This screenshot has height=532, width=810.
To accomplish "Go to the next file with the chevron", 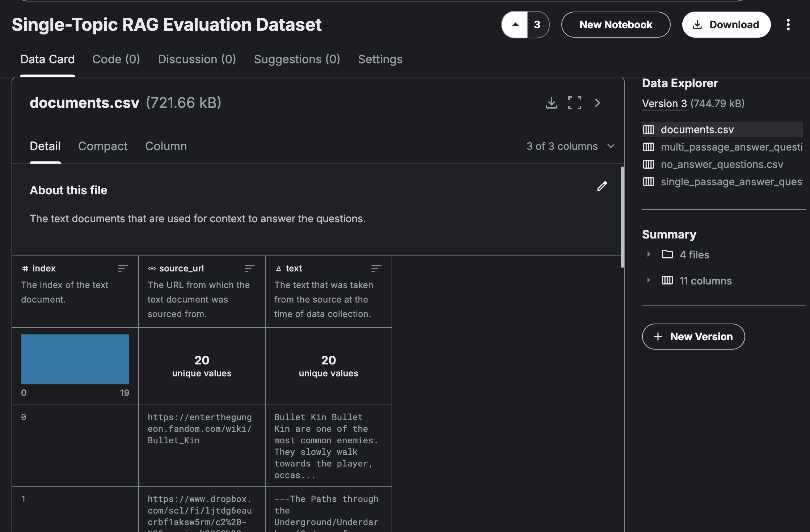I will pyautogui.click(x=598, y=103).
